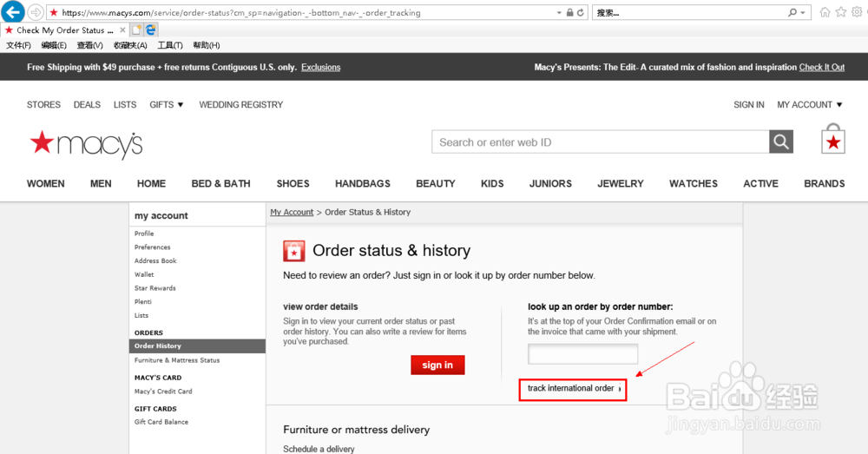Viewport: 868px width, 454px height.
Task: Click the red sign in button
Action: [x=437, y=365]
